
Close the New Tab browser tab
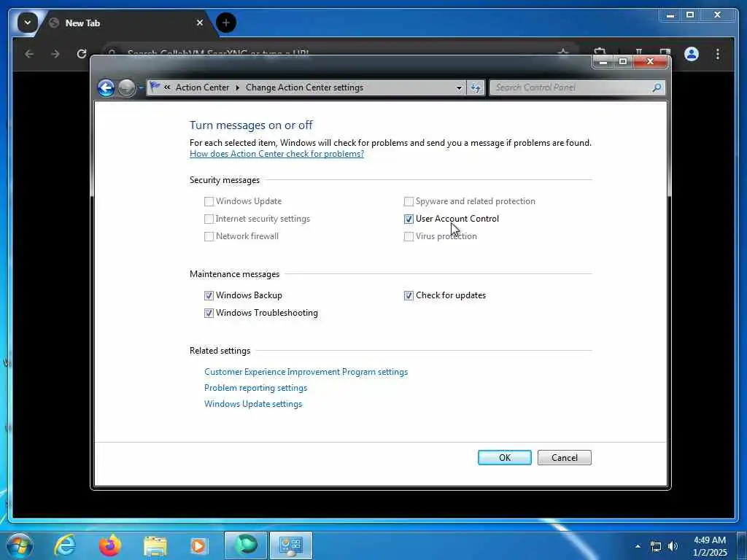tap(200, 23)
